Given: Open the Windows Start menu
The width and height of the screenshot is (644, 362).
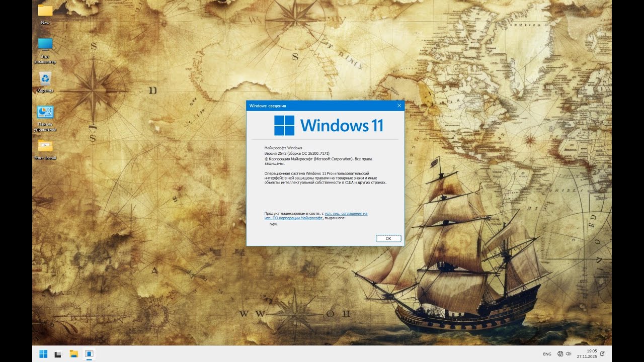Looking at the screenshot, I should (x=43, y=354).
